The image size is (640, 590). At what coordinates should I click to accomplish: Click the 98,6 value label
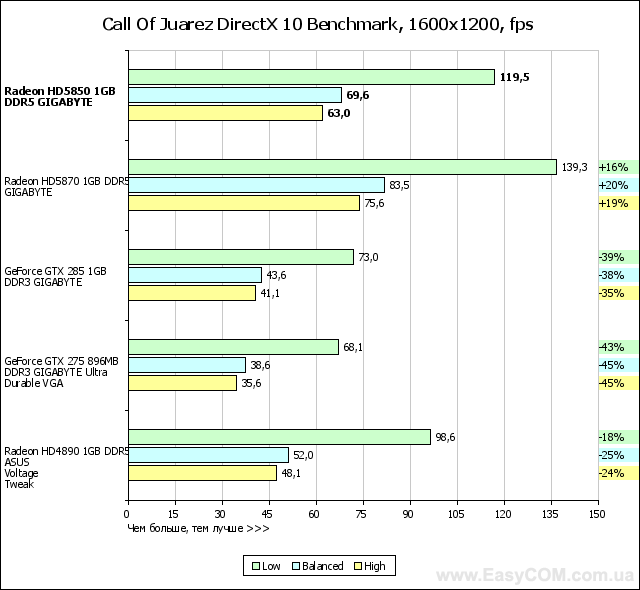(x=445, y=437)
